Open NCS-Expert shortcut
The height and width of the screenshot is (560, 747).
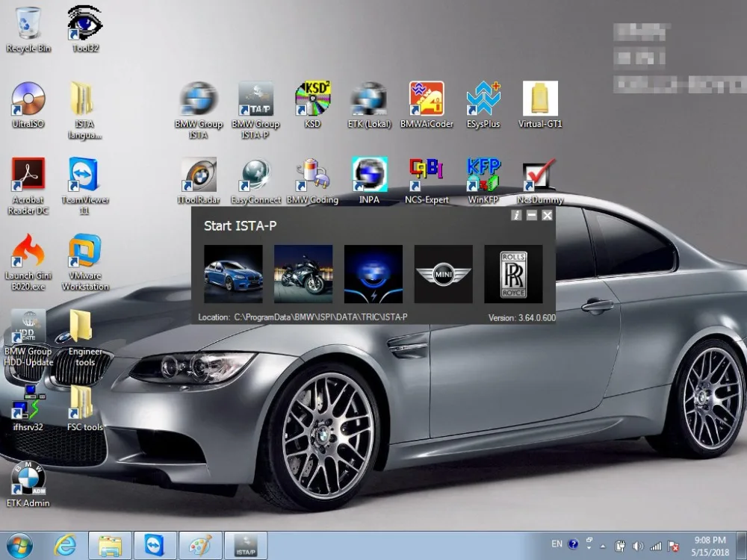pyautogui.click(x=427, y=181)
